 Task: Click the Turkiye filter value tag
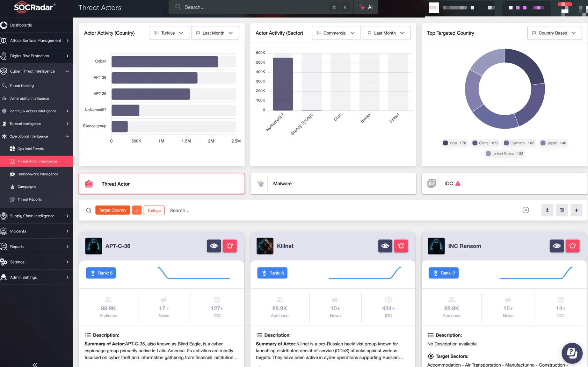154,210
